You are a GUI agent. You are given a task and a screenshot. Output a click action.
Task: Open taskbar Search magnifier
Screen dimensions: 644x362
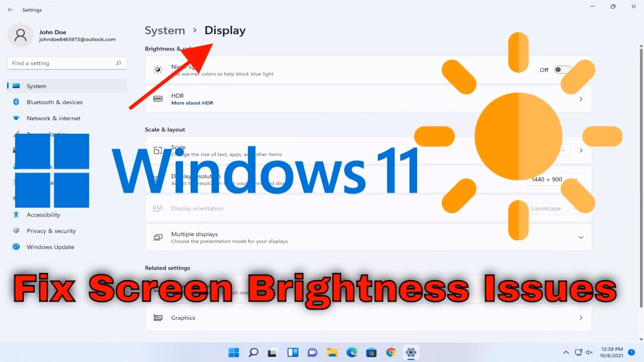[x=254, y=352]
